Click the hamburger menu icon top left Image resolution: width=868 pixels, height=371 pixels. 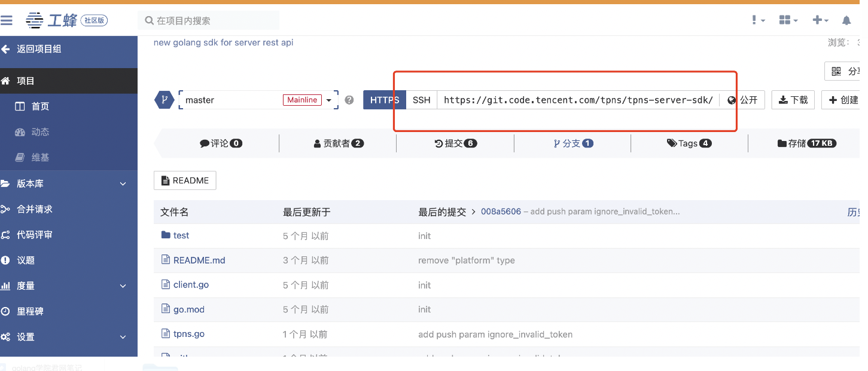(x=7, y=20)
